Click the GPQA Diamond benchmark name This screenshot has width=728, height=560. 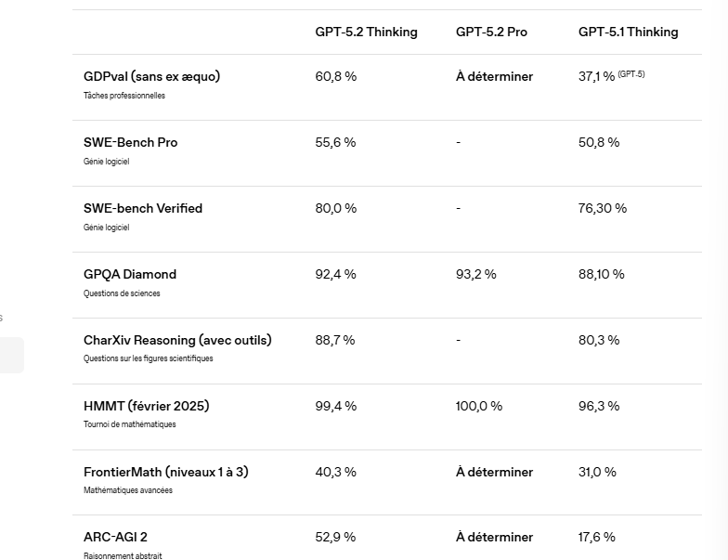pyautogui.click(x=130, y=274)
